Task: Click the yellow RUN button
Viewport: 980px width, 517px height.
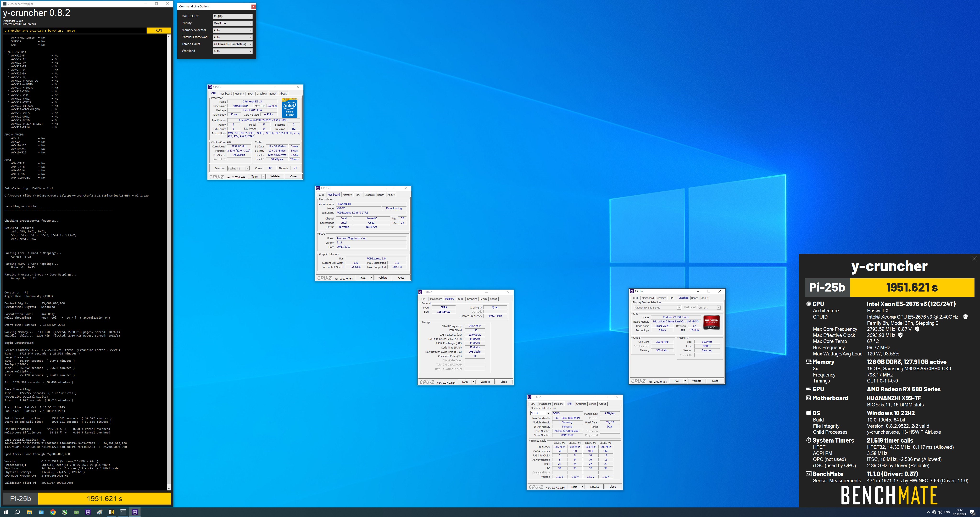Action: coord(159,30)
